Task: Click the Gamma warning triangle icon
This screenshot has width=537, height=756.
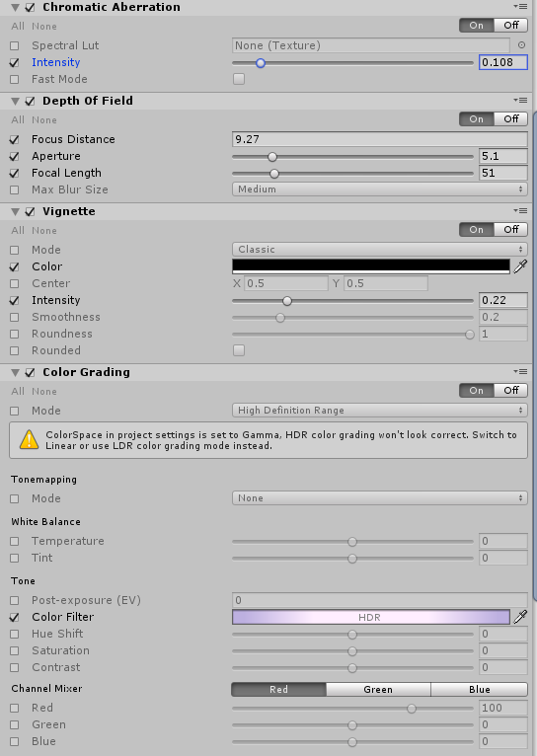Action: point(29,439)
